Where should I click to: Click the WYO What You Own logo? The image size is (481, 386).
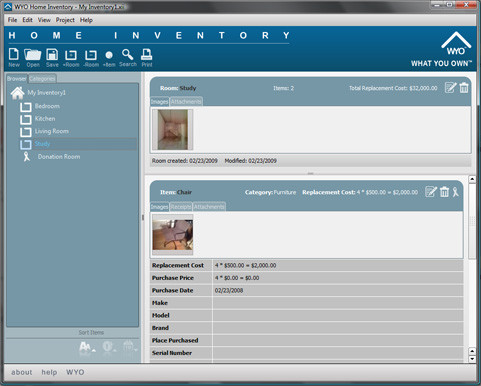[442, 49]
